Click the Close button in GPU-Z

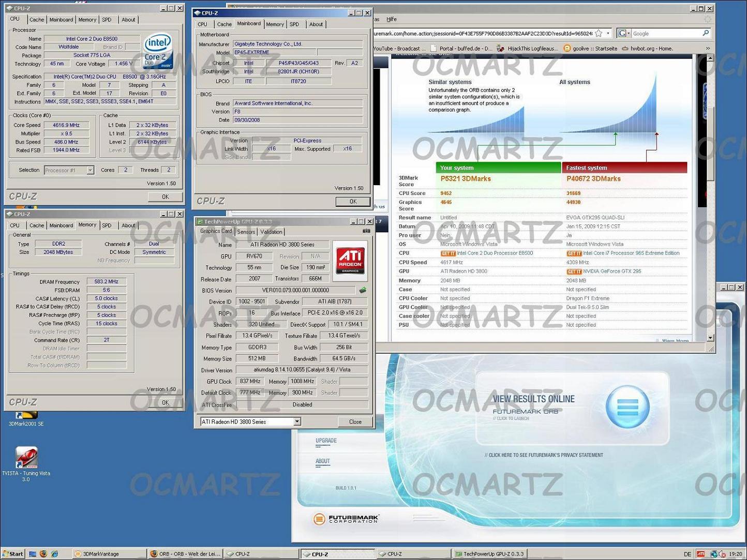click(x=355, y=422)
